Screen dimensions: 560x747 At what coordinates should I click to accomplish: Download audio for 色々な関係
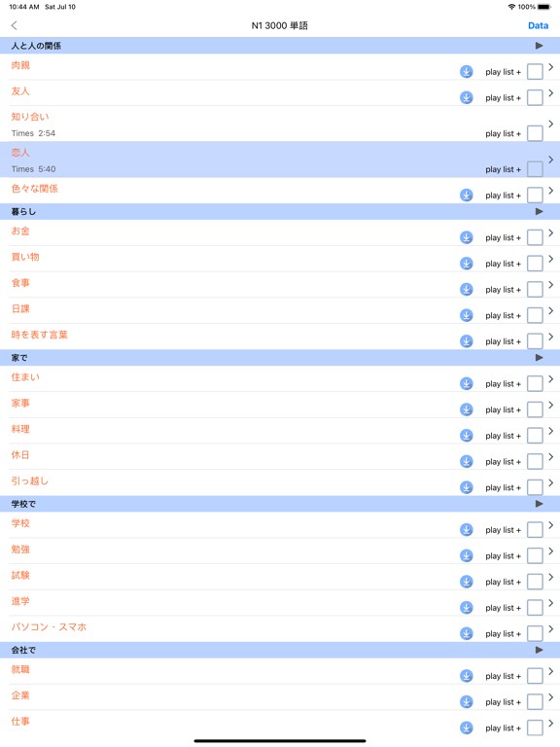tap(467, 196)
